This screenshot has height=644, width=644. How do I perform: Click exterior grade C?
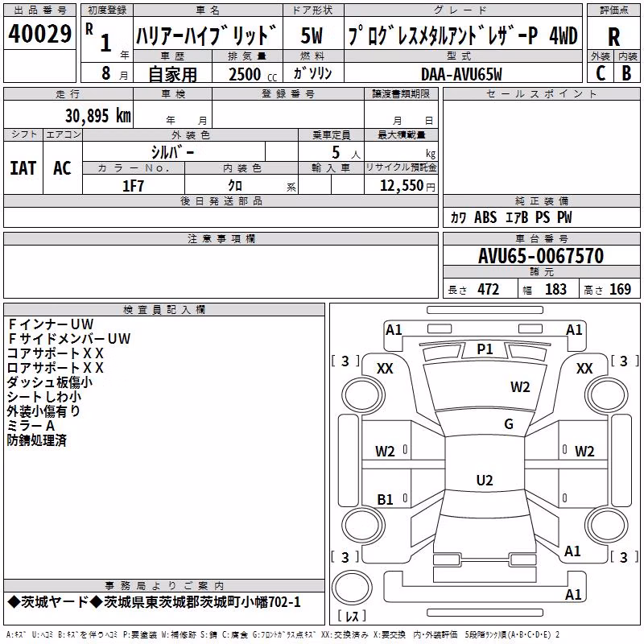[601, 73]
